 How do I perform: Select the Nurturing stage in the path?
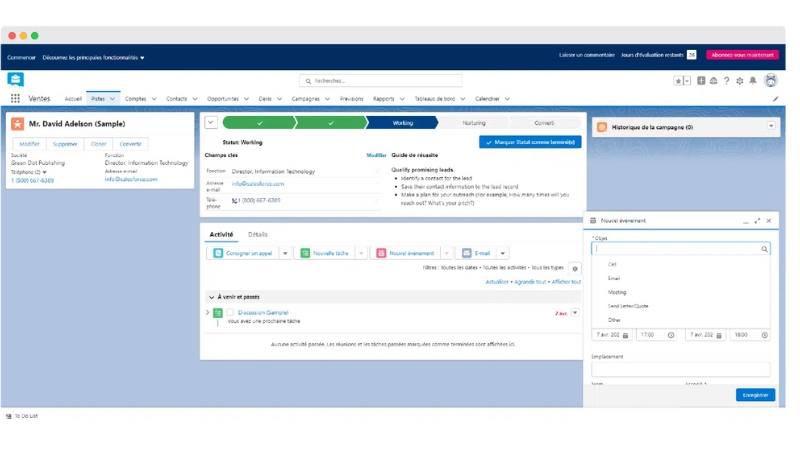coord(474,123)
